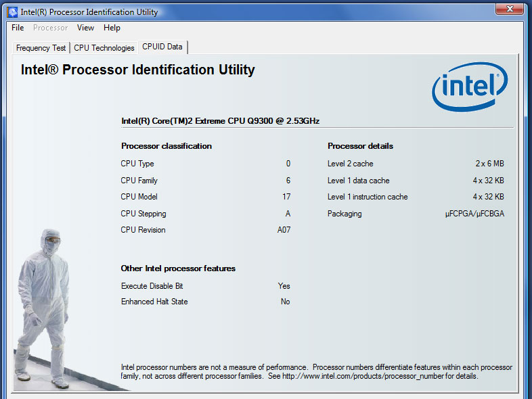Image resolution: width=532 pixels, height=399 pixels.
Task: Close the Processor Identification Utility window
Action: tap(510, 9)
